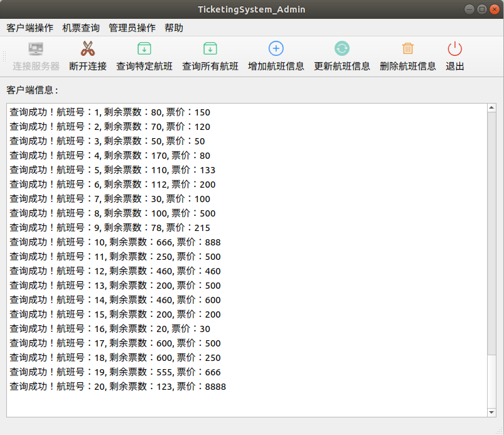Click the row for flight 10, price 888
The image size is (504, 435).
pos(115,242)
